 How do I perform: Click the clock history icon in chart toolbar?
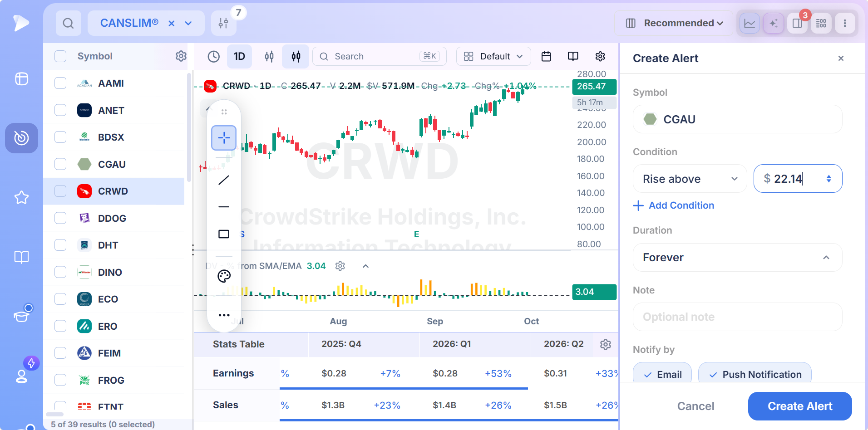point(214,56)
